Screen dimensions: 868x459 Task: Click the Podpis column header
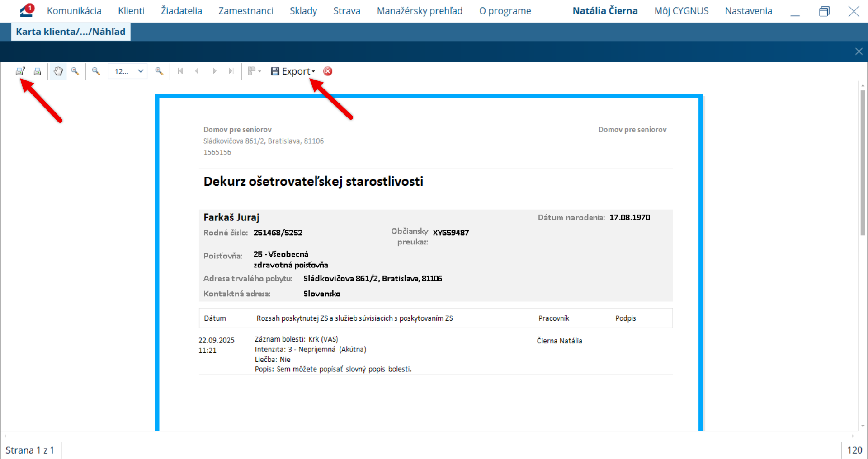(626, 318)
